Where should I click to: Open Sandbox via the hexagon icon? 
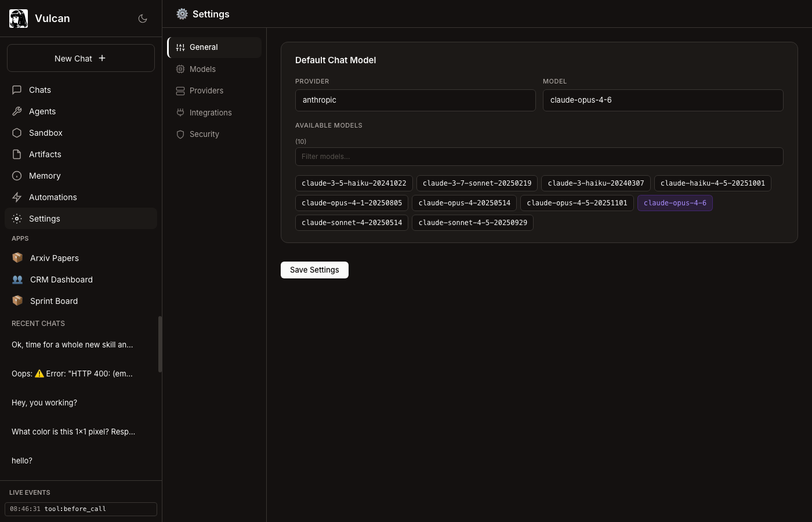pos(17,133)
